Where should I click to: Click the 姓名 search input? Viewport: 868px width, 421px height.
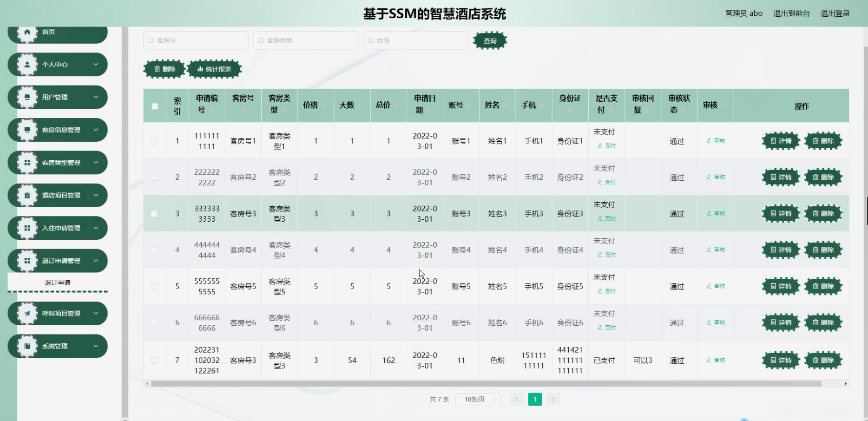[x=415, y=40]
